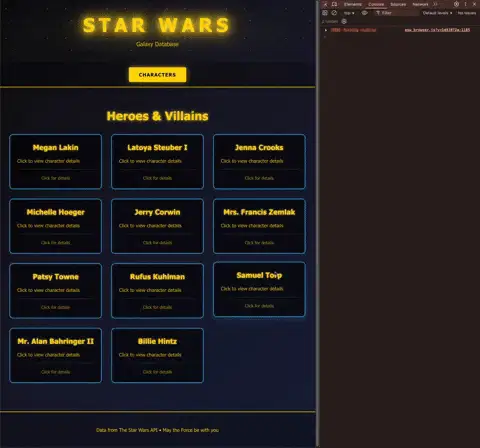The image size is (480, 448).
Task: Create a live expression using the eye icon
Action: click(x=365, y=13)
